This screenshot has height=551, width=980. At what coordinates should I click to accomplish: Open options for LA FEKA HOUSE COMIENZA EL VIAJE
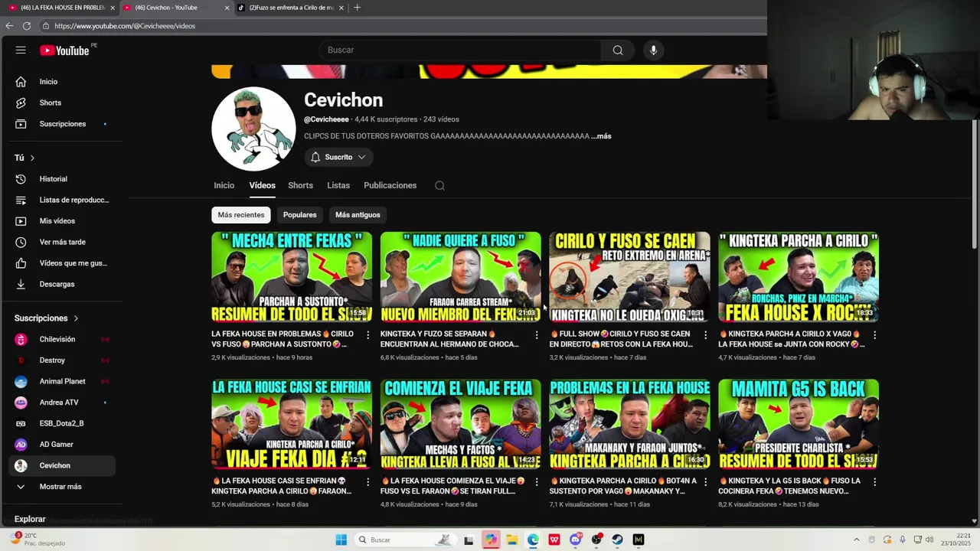tap(536, 482)
